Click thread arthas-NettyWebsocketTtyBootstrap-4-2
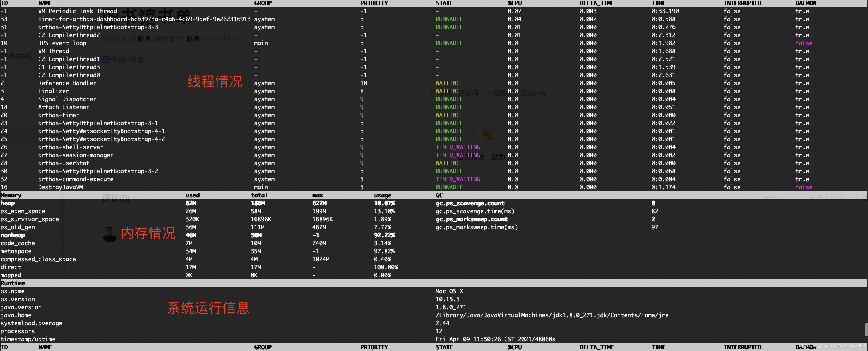868x351 pixels. coord(101,139)
